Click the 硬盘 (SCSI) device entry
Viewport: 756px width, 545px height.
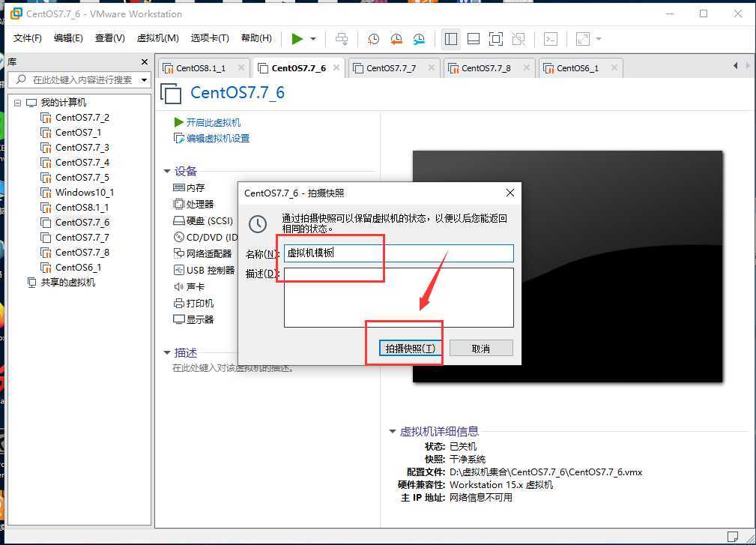[203, 221]
